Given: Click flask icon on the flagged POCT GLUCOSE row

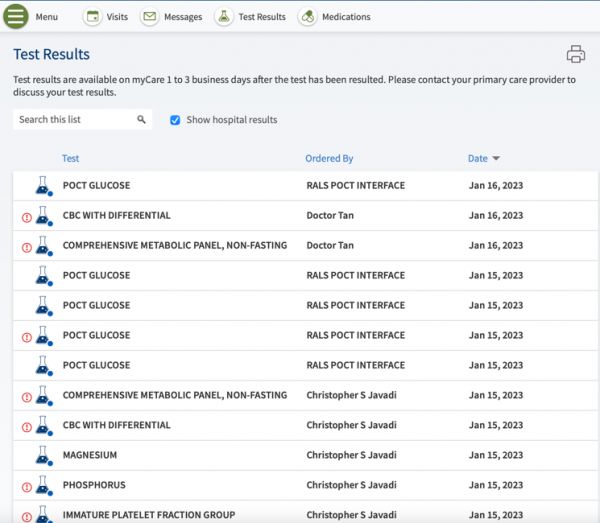Looking at the screenshot, I should click(44, 336).
